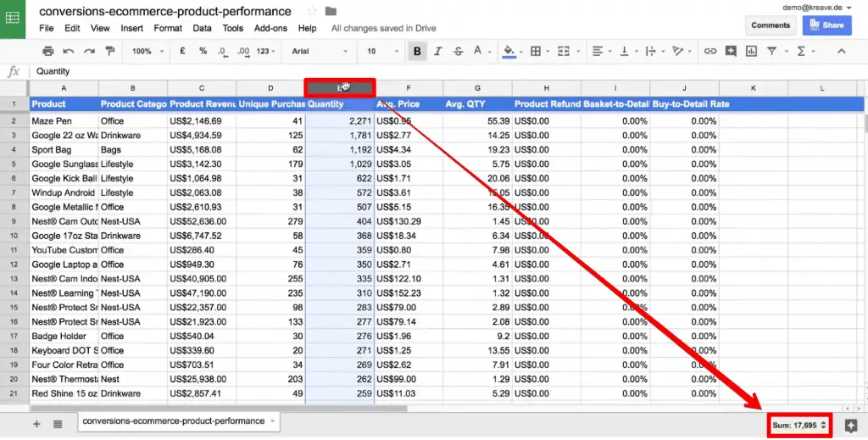The image size is (868, 440).
Task: Format as percent
Action: coord(203,51)
